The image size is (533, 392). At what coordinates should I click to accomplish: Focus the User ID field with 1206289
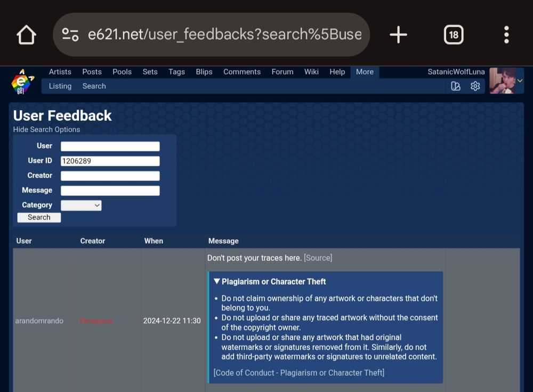[x=110, y=161]
